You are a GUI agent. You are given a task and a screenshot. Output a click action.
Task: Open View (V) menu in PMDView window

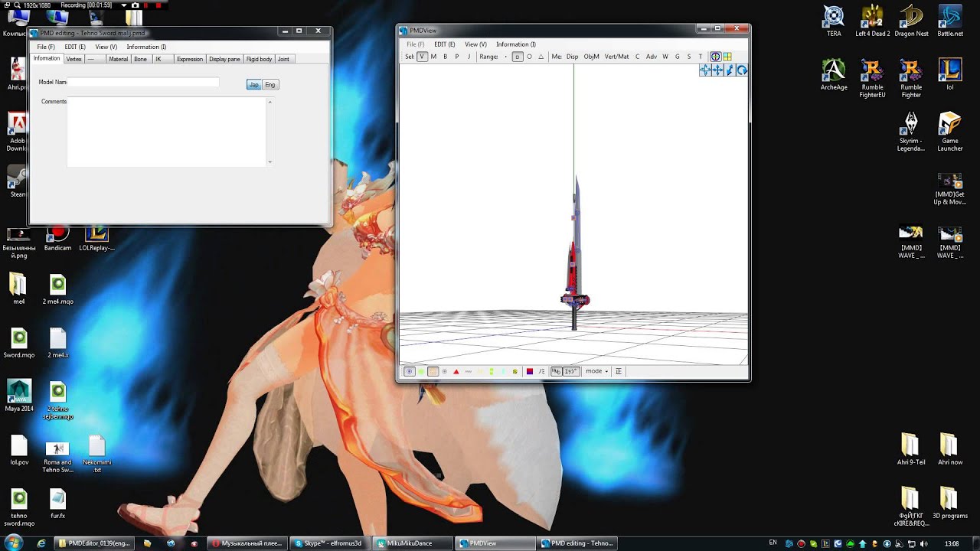[x=475, y=44]
